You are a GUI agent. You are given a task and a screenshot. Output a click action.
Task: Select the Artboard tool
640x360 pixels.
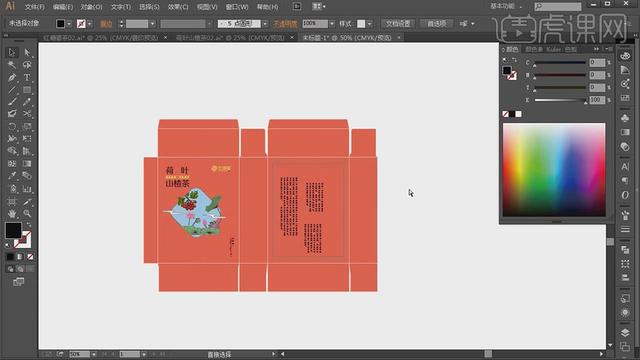coord(12,201)
